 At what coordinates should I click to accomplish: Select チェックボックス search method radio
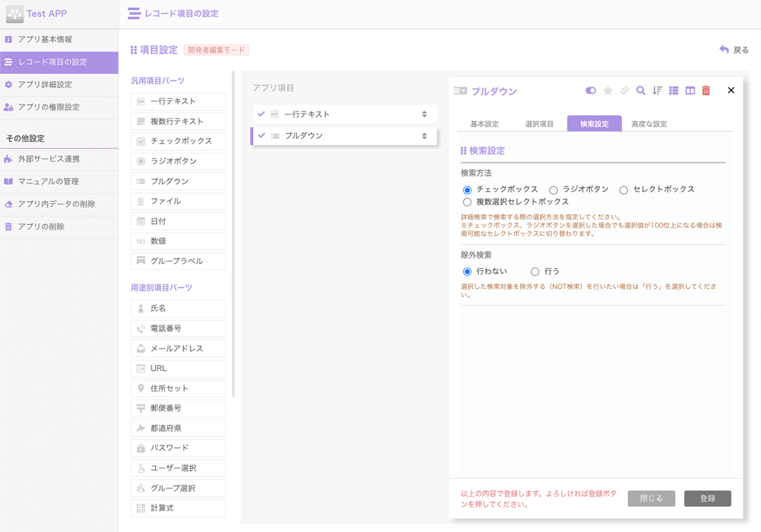467,190
